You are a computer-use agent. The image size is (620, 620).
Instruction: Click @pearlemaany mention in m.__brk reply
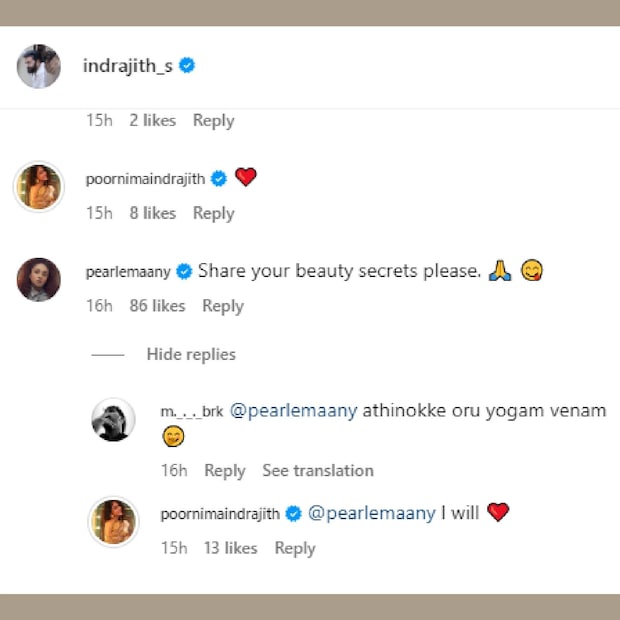[293, 411]
